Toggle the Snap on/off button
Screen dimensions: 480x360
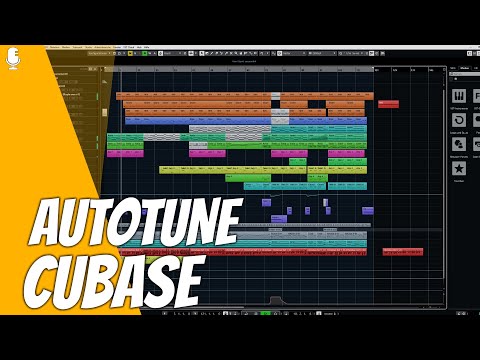coord(280,53)
